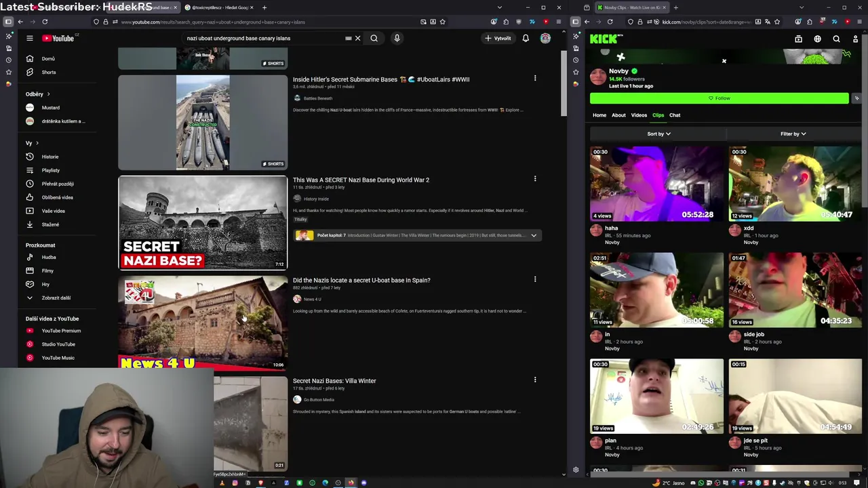
Task: Open YouTube Premium link
Action: coord(61,331)
